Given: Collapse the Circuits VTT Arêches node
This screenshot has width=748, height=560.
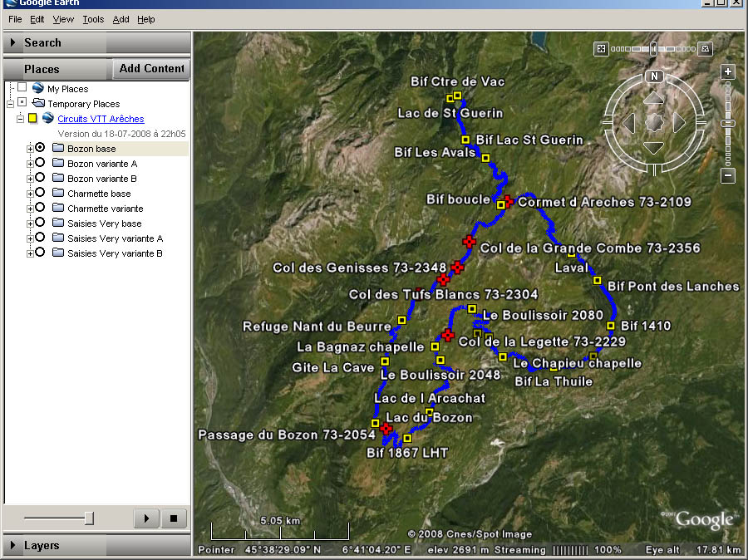Looking at the screenshot, I should (x=20, y=119).
